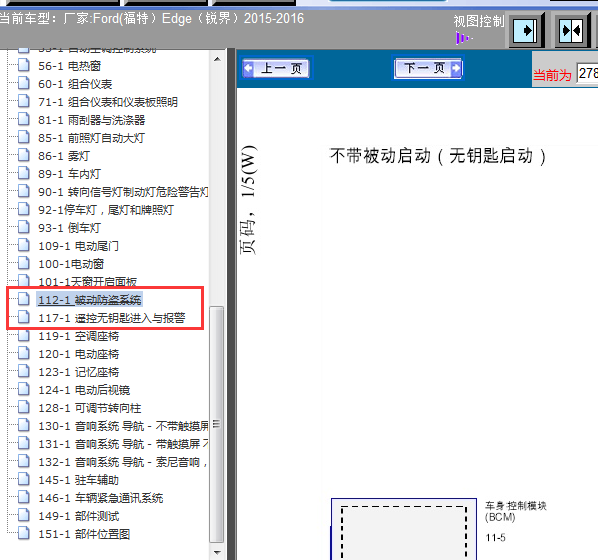Open 130-1 音响系统 导航 不带触摸屏 entry
This screenshot has height=560, width=598.
(123, 426)
